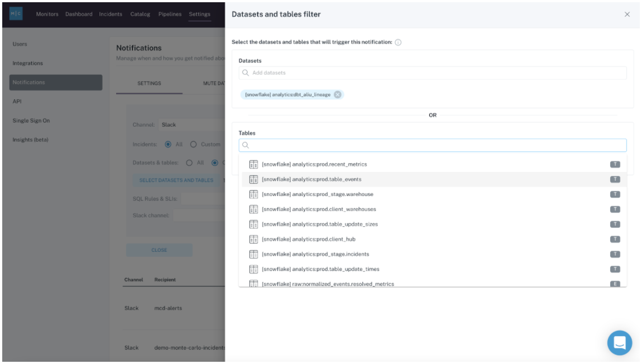Switch to the MUTE DATASETS tab
The height and width of the screenshot is (364, 642).
tap(214, 84)
